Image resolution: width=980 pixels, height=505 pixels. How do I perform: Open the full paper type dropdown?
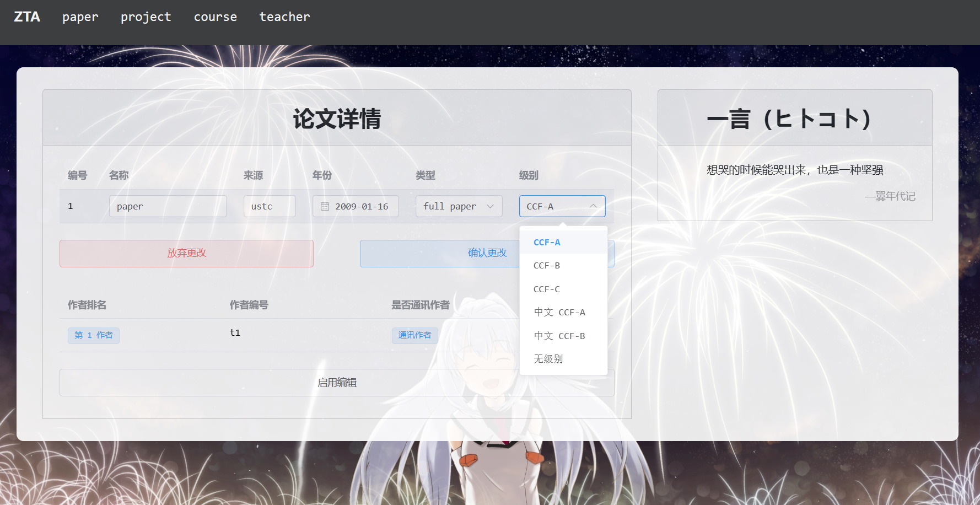[x=459, y=206]
